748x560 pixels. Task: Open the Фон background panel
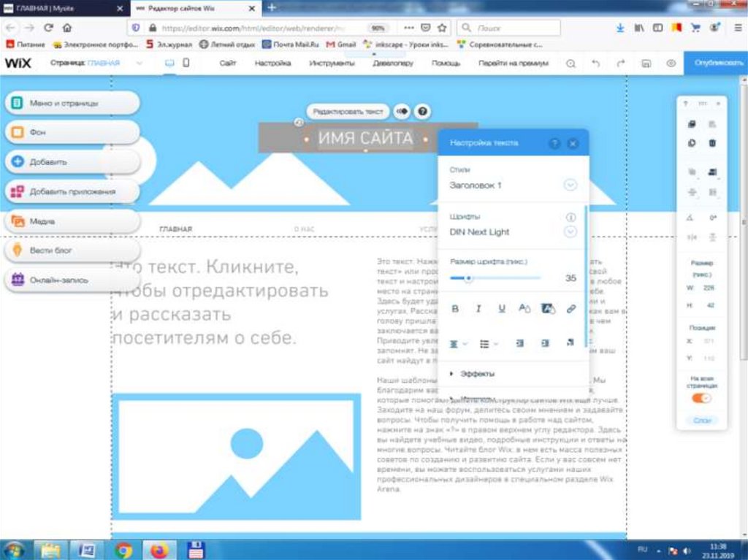pyautogui.click(x=72, y=132)
